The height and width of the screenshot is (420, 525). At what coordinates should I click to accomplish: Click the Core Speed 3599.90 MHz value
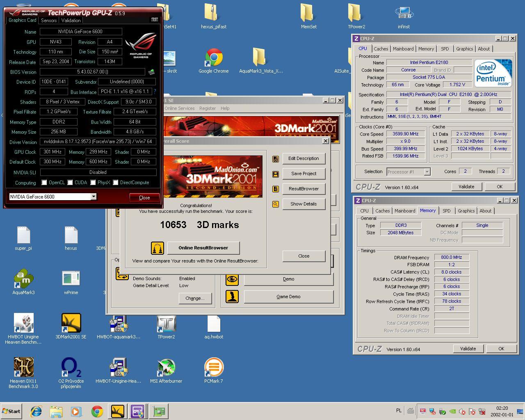(x=406, y=134)
